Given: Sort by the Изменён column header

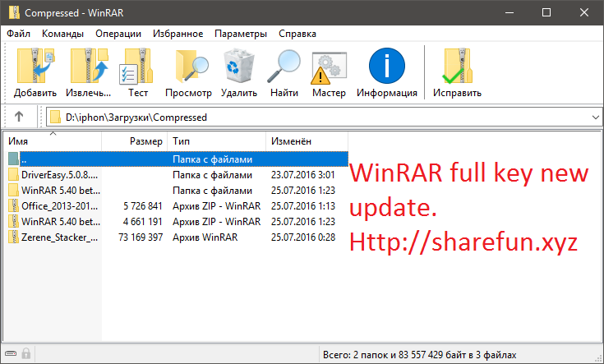Looking at the screenshot, I should click(307, 141).
